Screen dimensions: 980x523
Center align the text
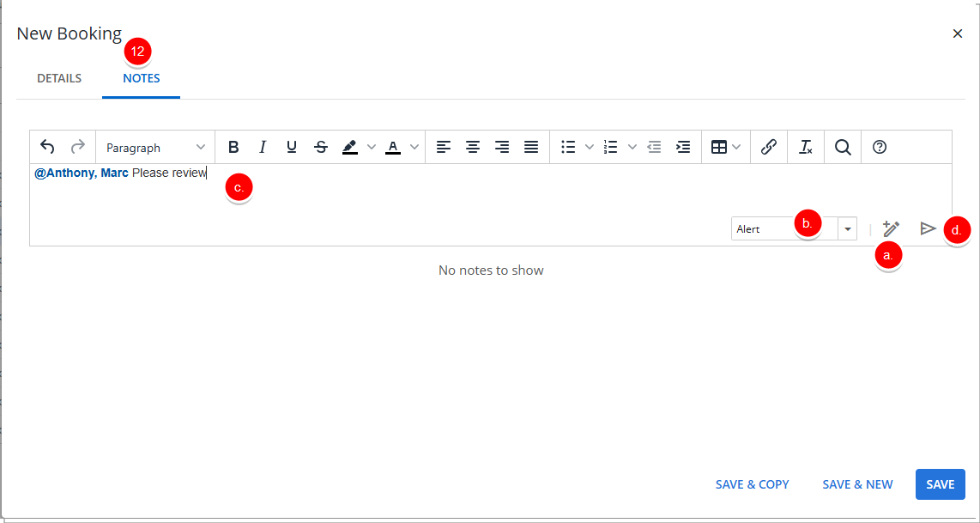click(x=472, y=147)
